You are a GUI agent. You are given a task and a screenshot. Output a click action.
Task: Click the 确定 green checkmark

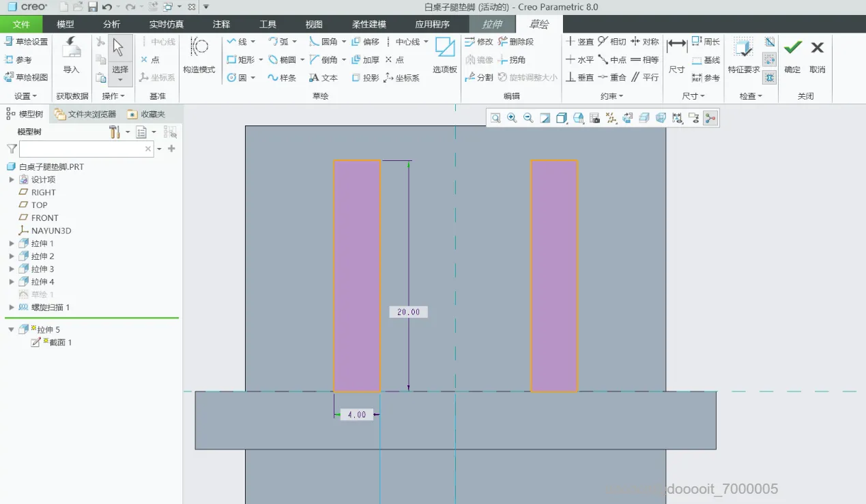point(792,48)
